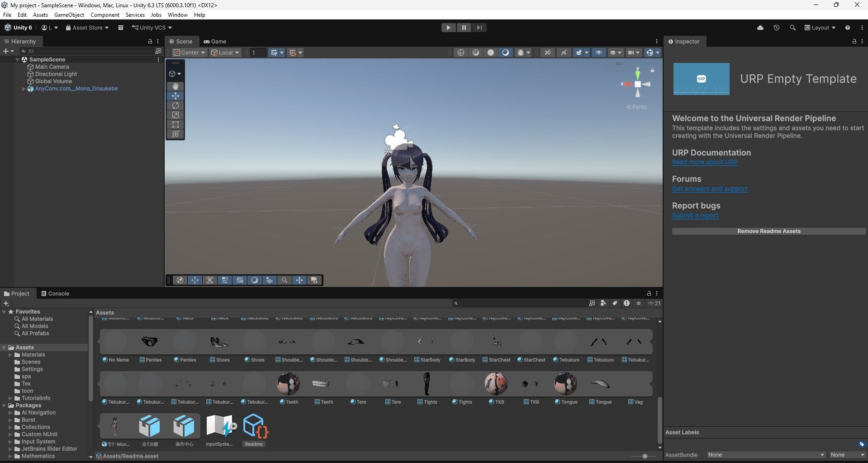Image resolution: width=868 pixels, height=463 pixels.
Task: Open the Asset Store dropdown
Action: tap(87, 28)
